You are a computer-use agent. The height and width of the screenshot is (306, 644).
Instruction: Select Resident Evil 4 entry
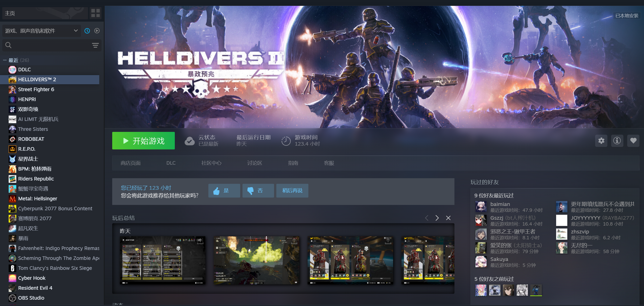(x=50, y=288)
